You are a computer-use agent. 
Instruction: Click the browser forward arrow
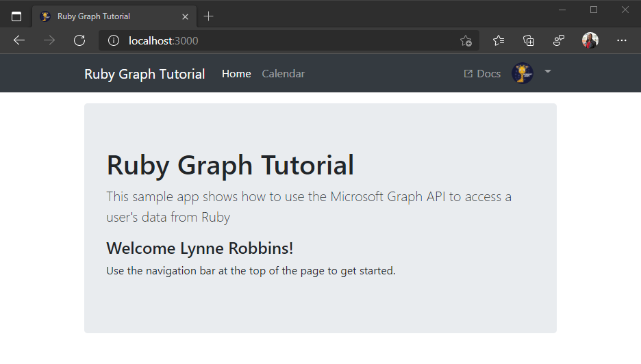pos(49,40)
